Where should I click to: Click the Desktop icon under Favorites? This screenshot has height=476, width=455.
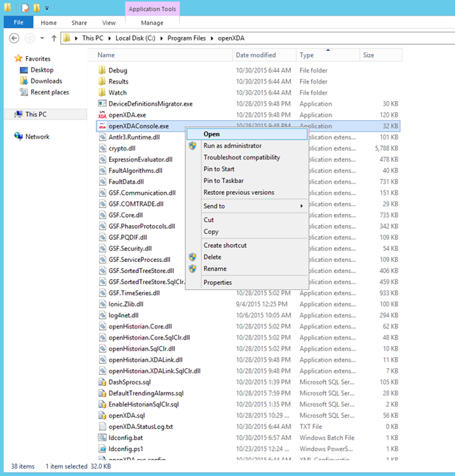click(24, 69)
